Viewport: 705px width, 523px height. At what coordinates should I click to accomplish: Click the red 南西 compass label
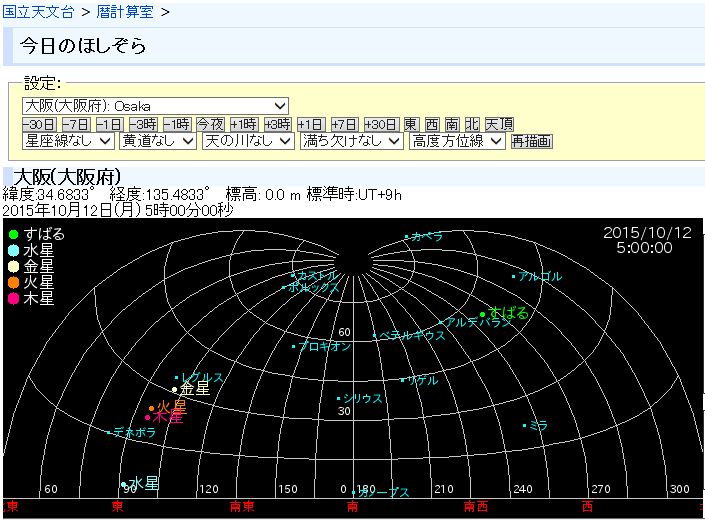point(476,507)
